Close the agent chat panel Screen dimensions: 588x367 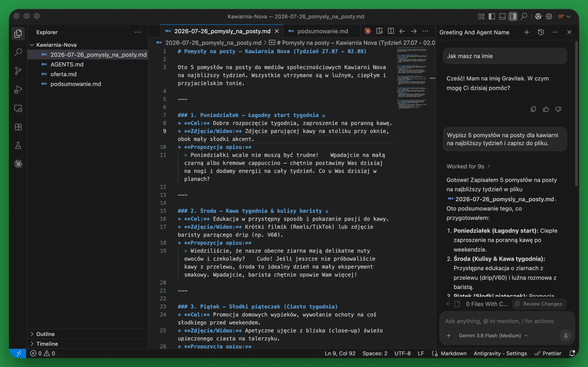(x=569, y=32)
